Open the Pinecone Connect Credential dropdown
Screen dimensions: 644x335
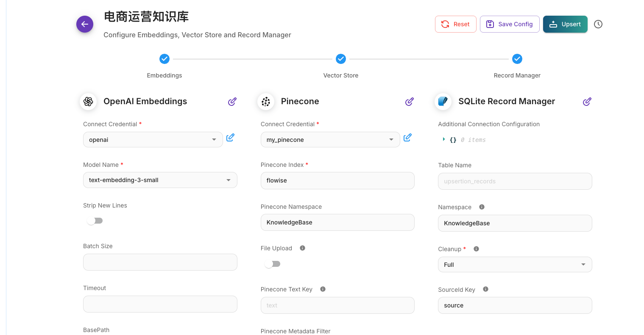tap(330, 140)
